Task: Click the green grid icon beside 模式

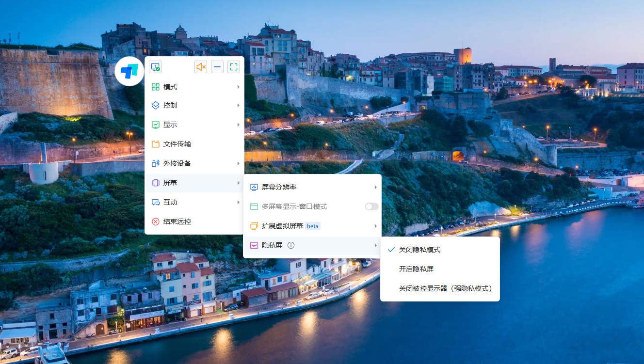Action: 156,87
